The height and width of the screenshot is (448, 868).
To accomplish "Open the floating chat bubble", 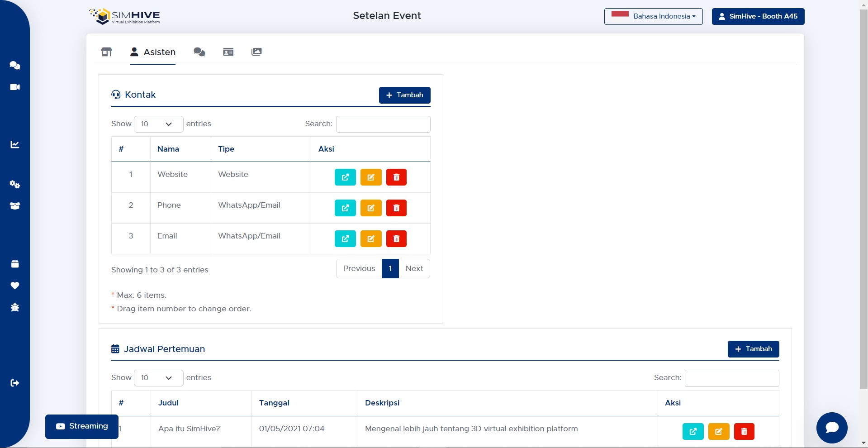I will click(x=832, y=428).
